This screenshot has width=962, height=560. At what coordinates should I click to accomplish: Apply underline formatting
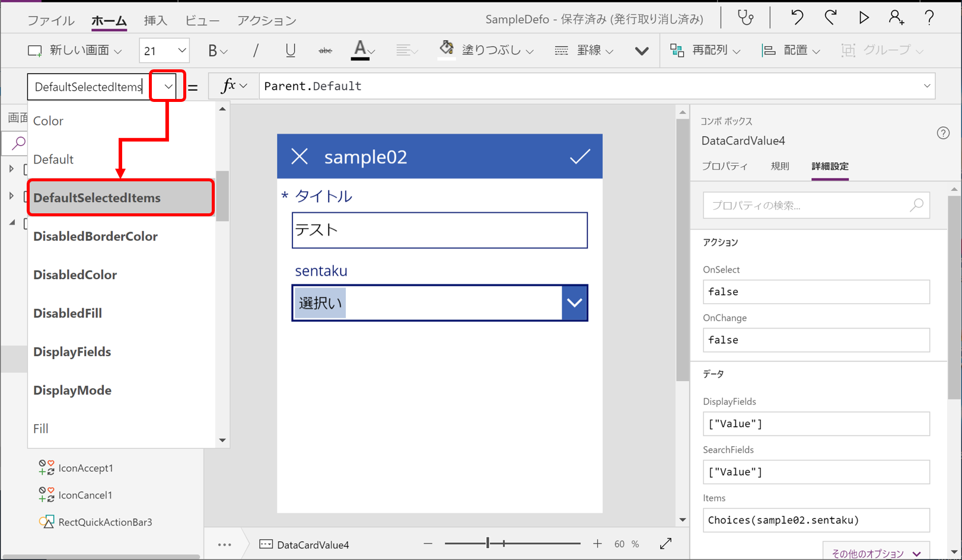click(x=290, y=50)
